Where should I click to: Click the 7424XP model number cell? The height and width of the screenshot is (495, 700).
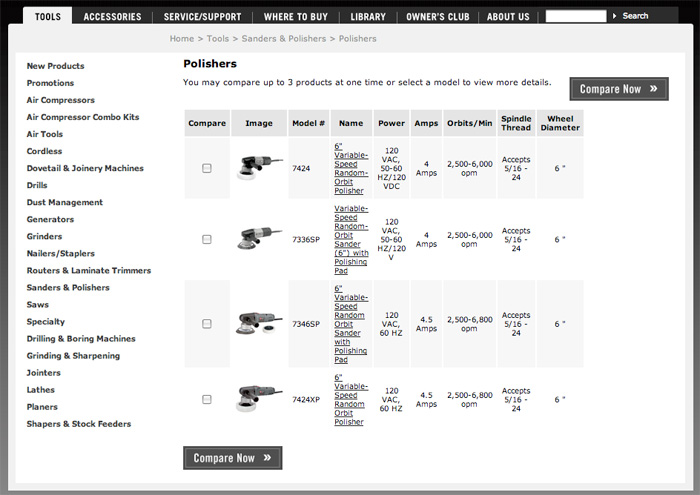pos(306,399)
